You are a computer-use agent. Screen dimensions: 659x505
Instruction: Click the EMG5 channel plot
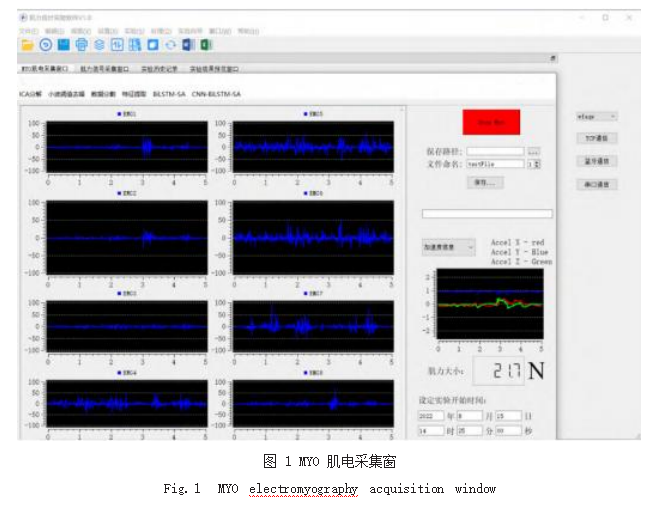313,147
